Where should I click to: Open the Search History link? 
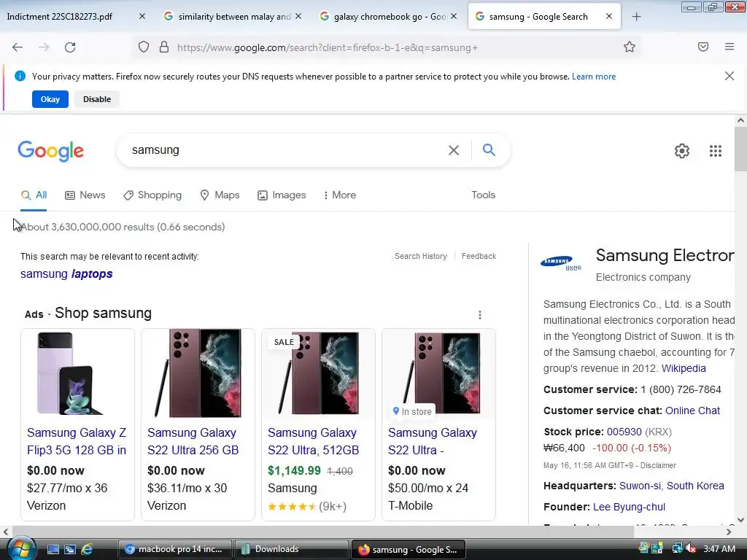pyautogui.click(x=421, y=256)
